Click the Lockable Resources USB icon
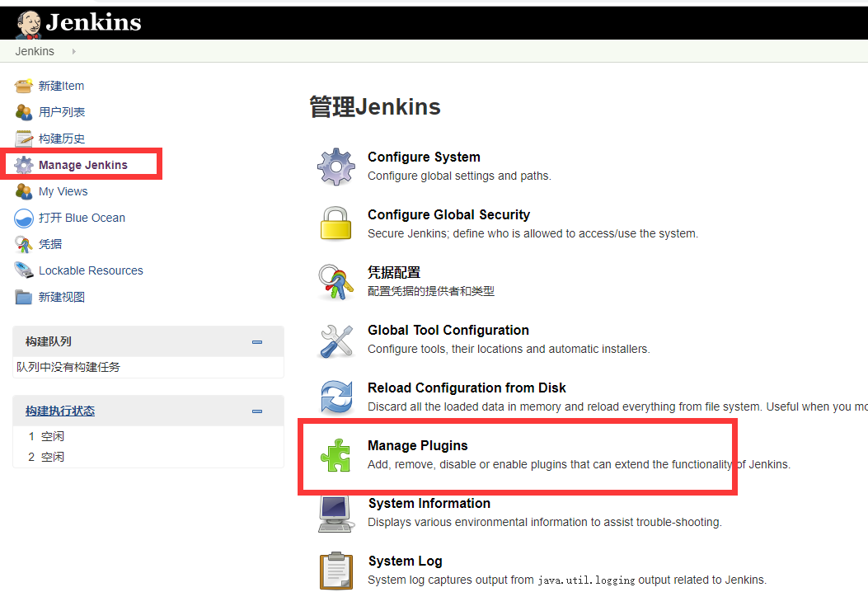Viewport: 868px width, 592px height. tap(24, 270)
